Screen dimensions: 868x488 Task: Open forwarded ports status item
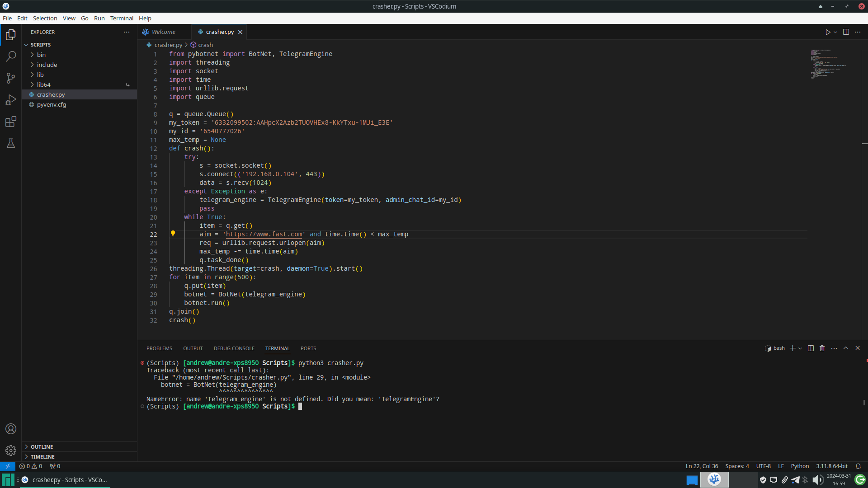(55, 466)
